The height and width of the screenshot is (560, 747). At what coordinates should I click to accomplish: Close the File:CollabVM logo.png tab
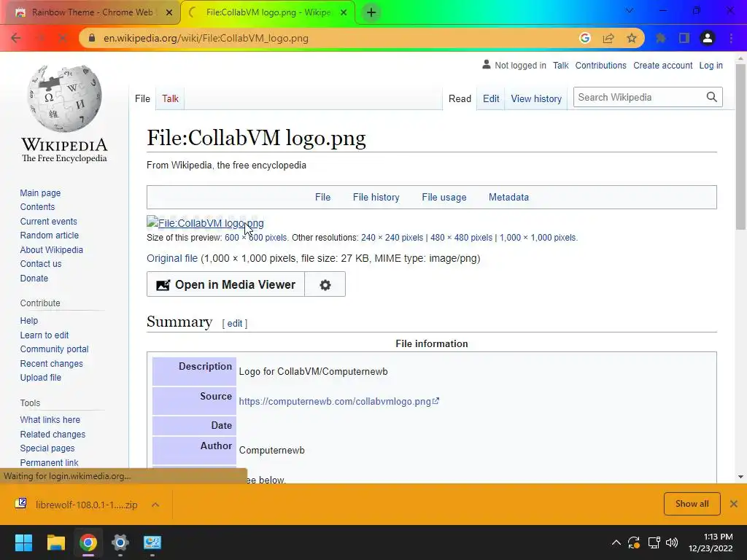(x=344, y=12)
